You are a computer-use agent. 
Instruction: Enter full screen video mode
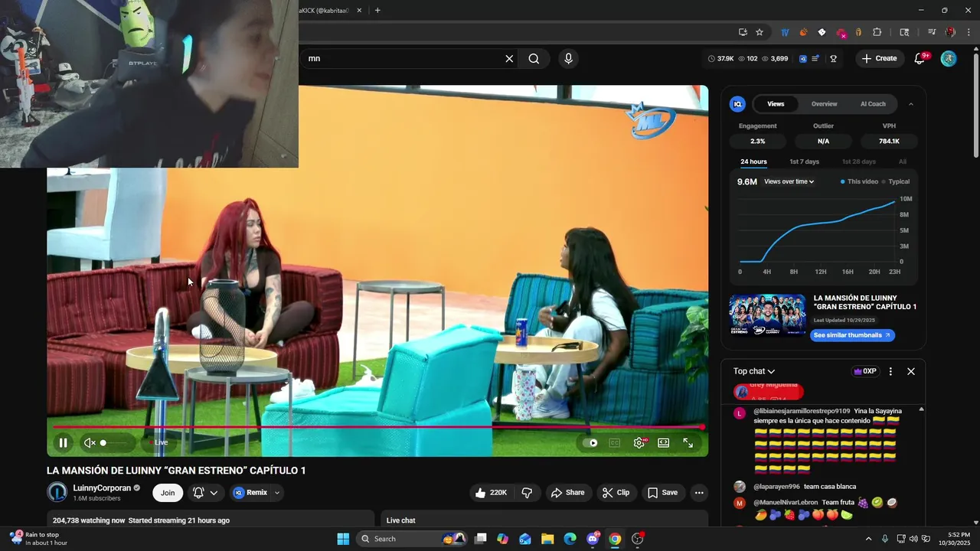(x=688, y=442)
